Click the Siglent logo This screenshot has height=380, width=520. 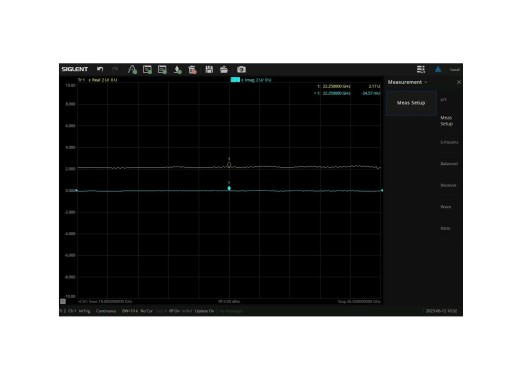[75, 69]
